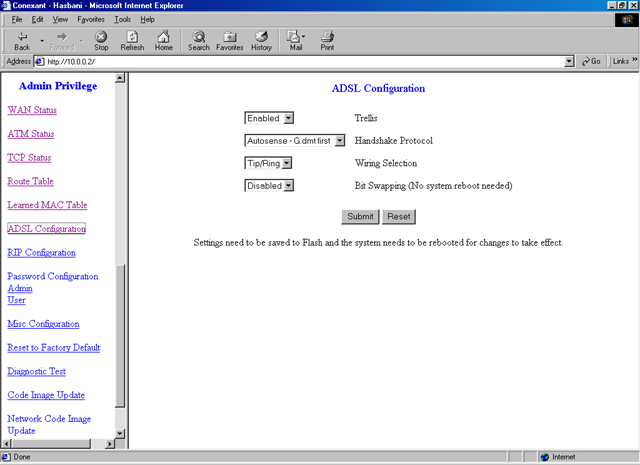The width and height of the screenshot is (640, 465).
Task: Open the Favorites toolbar icon
Action: pos(230,36)
